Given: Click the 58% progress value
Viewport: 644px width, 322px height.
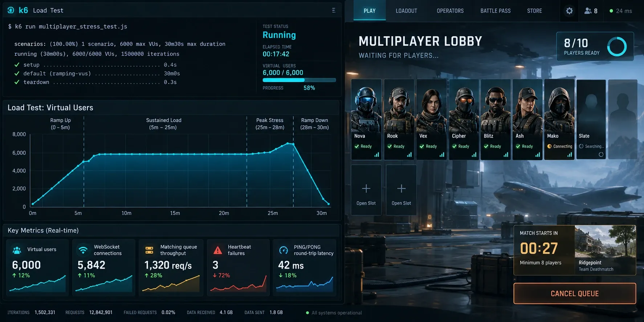Looking at the screenshot, I should pos(309,88).
